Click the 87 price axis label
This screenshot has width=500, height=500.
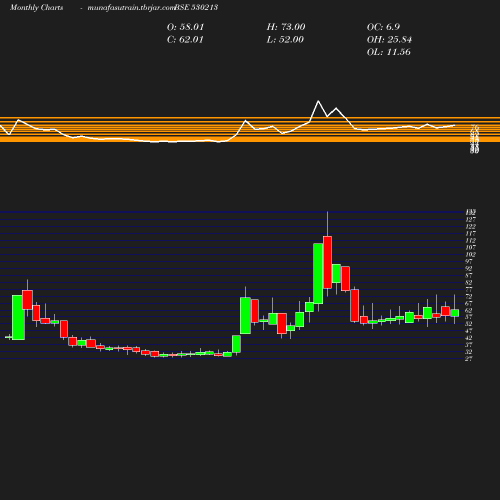tap(469, 275)
